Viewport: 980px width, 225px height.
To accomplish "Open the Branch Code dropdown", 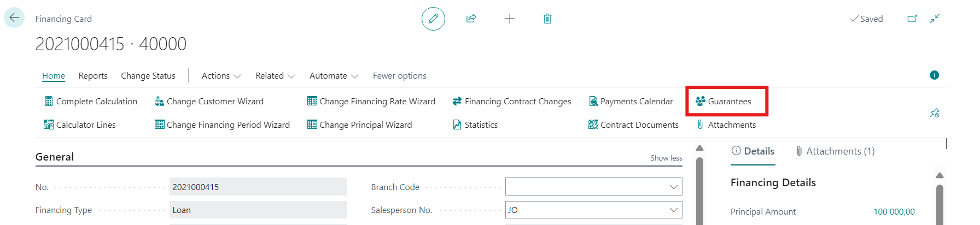I will pyautogui.click(x=674, y=187).
